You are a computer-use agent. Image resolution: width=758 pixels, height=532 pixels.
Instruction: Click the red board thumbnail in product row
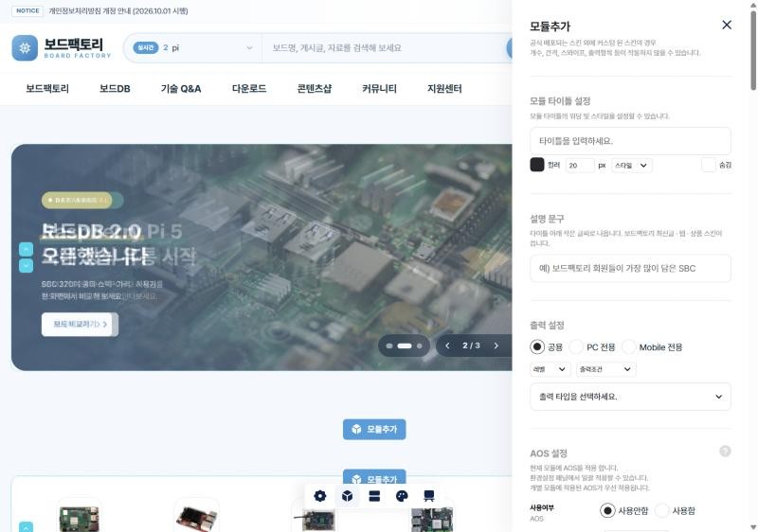tap(196, 518)
